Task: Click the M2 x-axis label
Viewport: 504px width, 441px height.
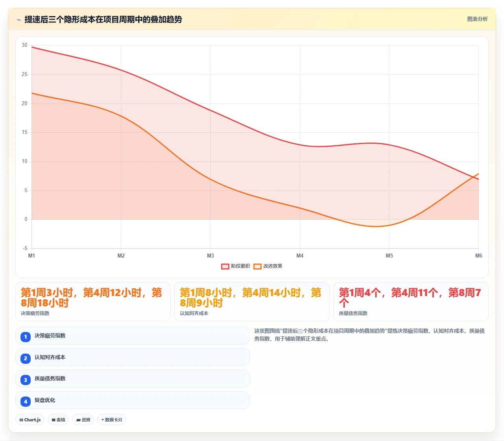Action: coord(121,256)
